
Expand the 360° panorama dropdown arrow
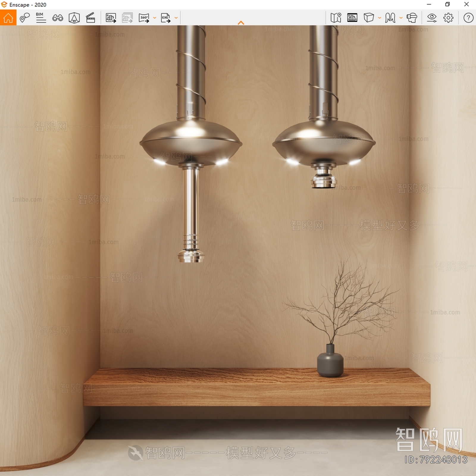pos(155,18)
